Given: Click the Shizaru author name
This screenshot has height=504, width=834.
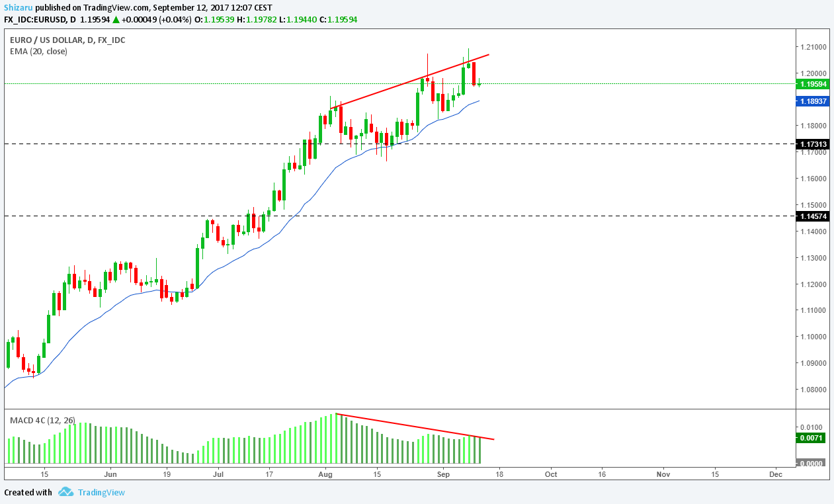Looking at the screenshot, I should tap(18, 8).
